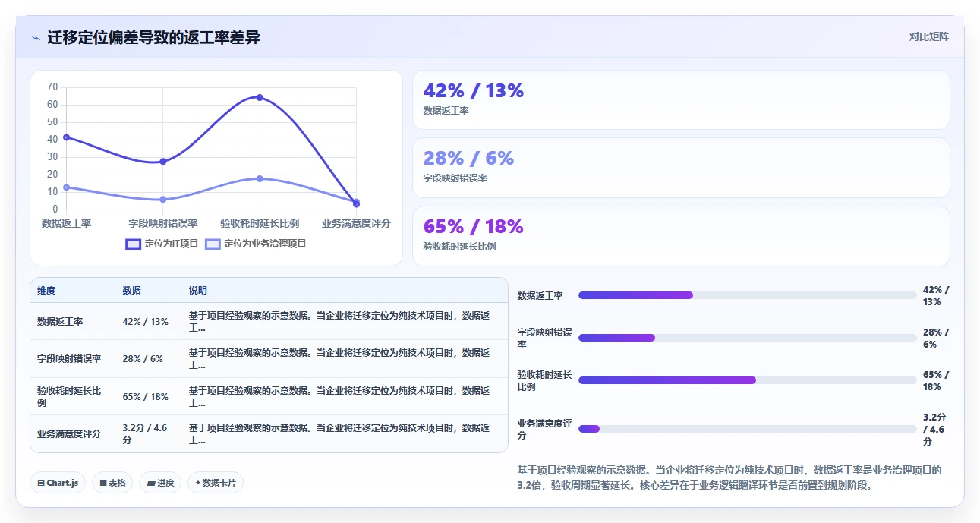
Task: Click the IT项目 data point at 数据返工率
Action: pyautogui.click(x=66, y=137)
